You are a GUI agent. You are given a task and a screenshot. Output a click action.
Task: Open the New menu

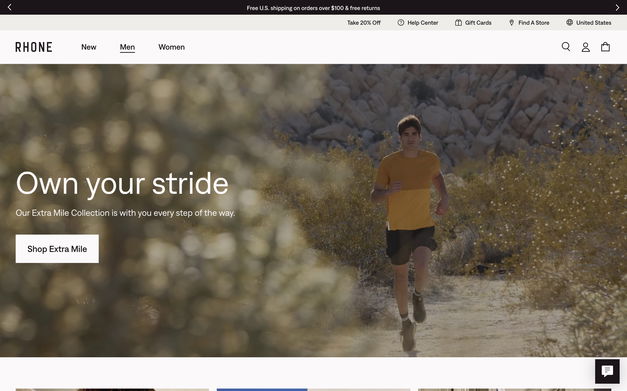89,47
